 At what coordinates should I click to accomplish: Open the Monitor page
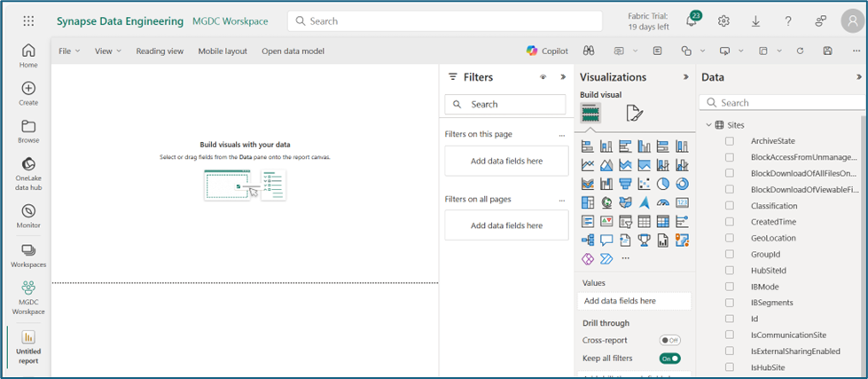click(28, 216)
